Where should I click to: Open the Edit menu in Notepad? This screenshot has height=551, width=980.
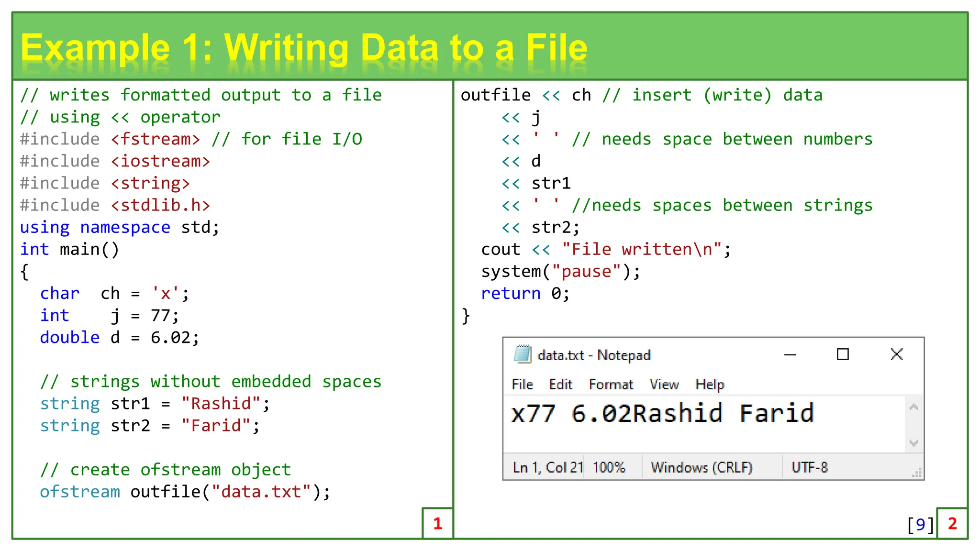(x=560, y=385)
